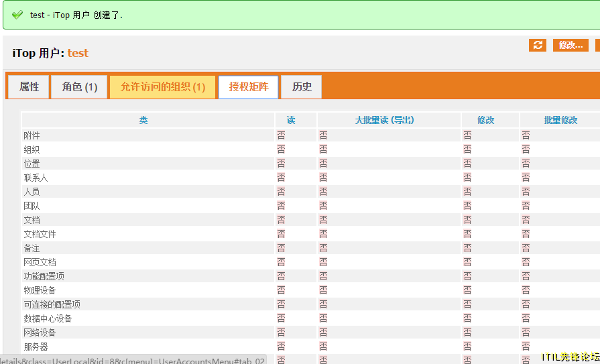This screenshot has height=364, width=600.
Task: Click 否 in 读 column for 网络设备
Action: 282,332
